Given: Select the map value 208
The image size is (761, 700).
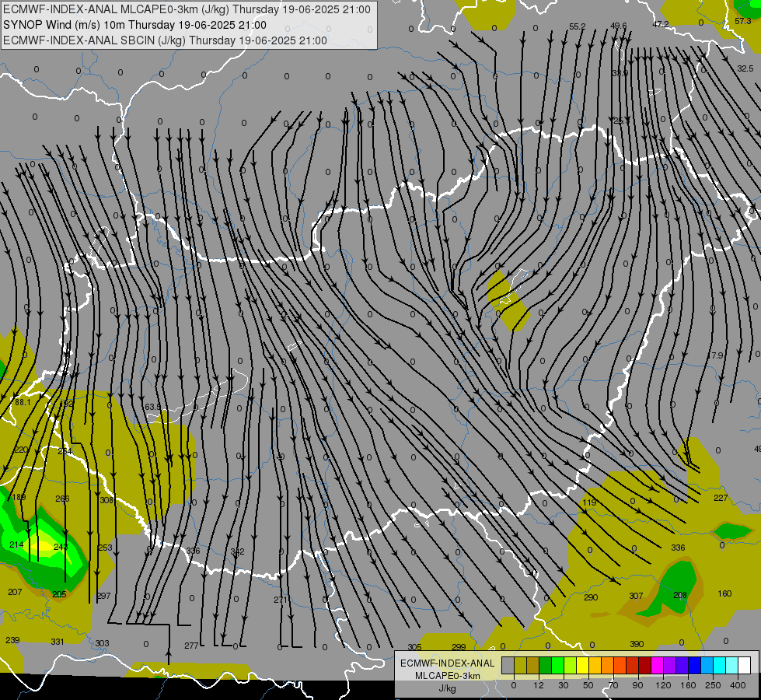Looking at the screenshot, I should pyautogui.click(x=680, y=595).
